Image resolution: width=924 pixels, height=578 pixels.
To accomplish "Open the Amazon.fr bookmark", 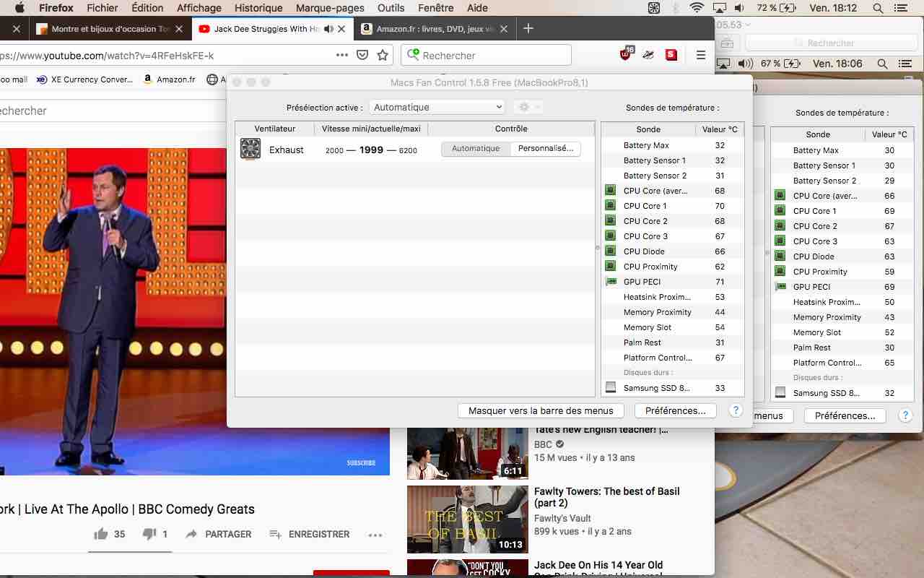I will pos(170,79).
